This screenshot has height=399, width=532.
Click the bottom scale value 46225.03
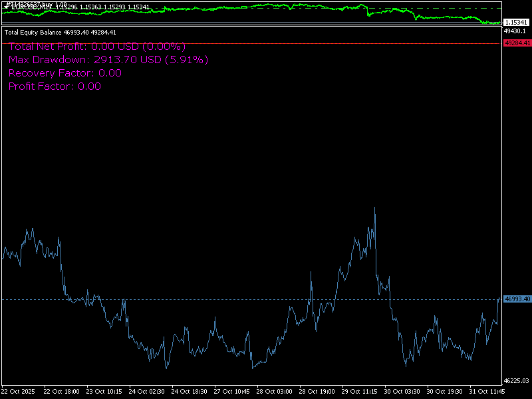coord(517,380)
